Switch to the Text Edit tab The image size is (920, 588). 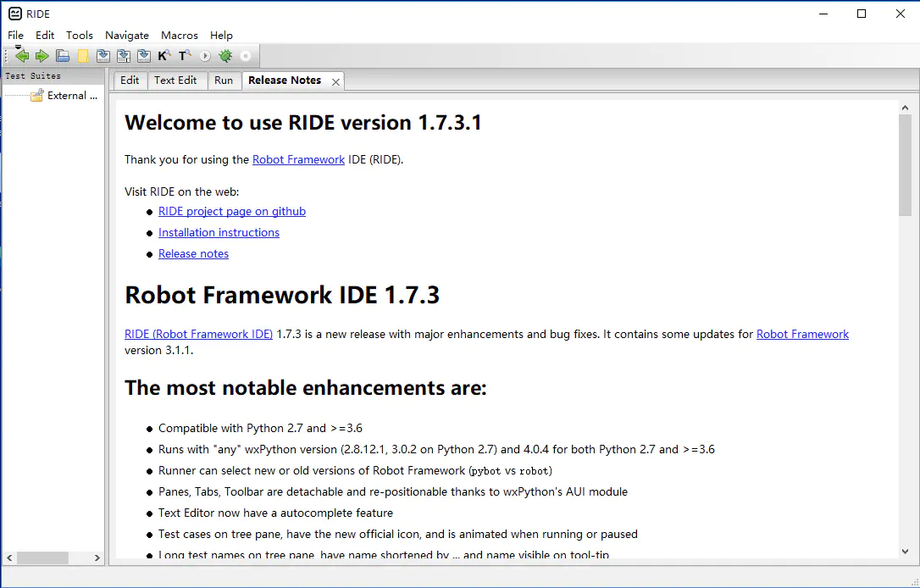(x=175, y=80)
